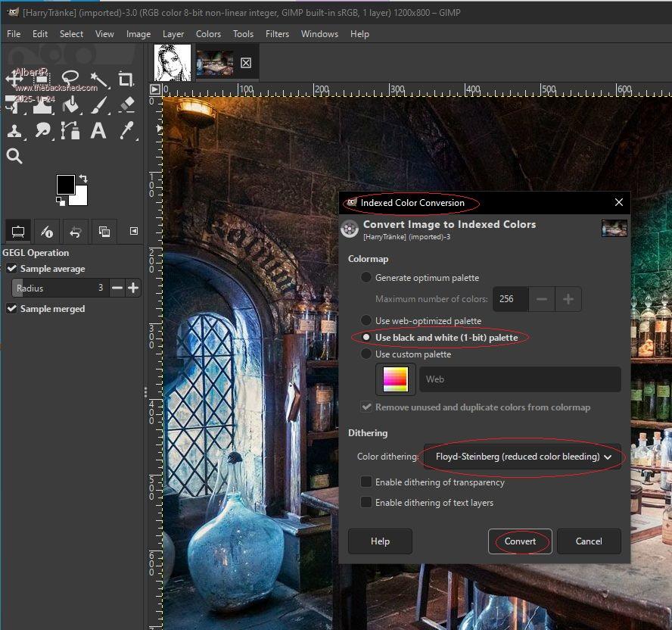Select the Move tool in toolbox
This screenshot has width=672, height=630.
point(15,79)
